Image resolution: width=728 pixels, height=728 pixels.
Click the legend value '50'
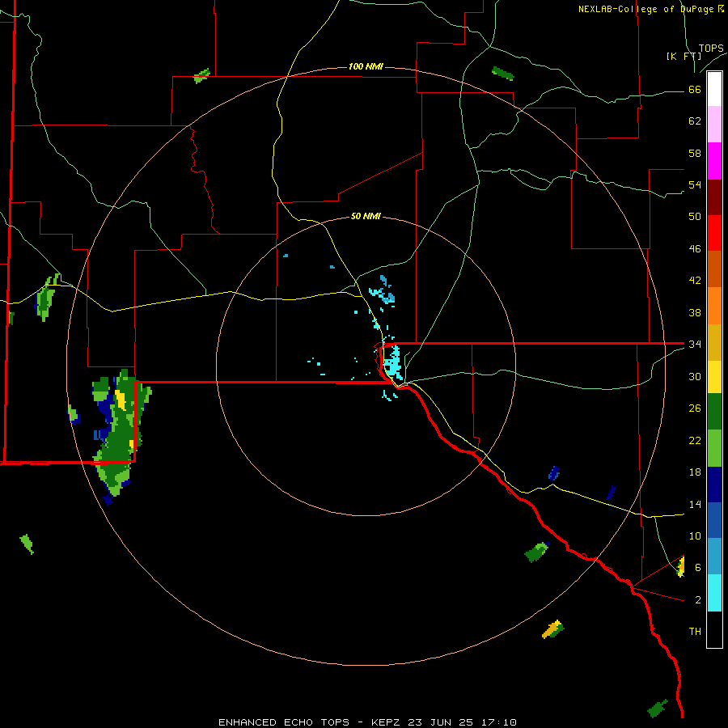click(695, 217)
